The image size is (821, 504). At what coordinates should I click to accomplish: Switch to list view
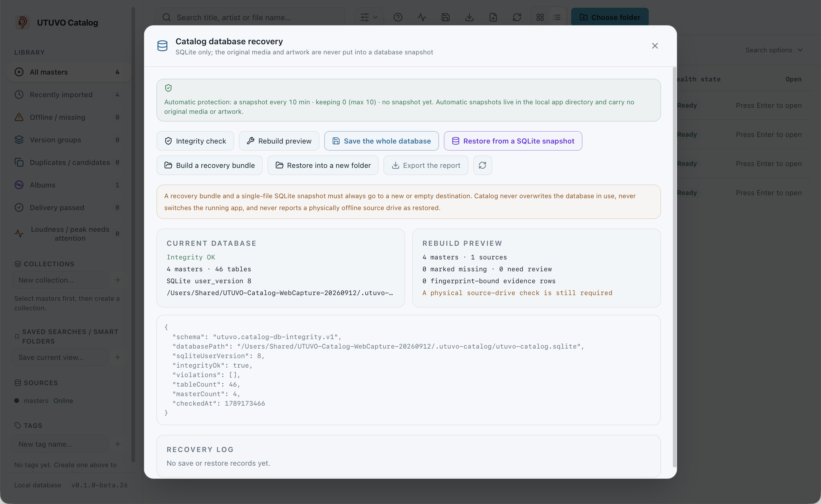coord(557,17)
